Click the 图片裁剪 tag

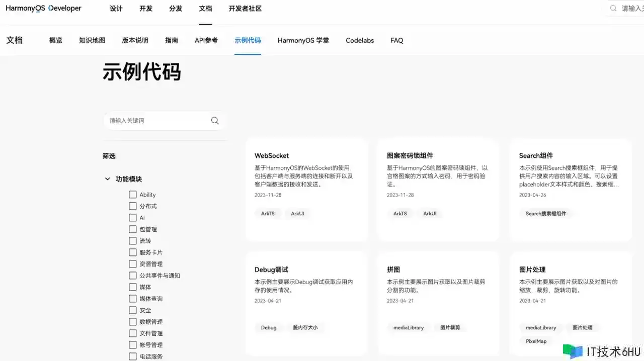[450, 328]
